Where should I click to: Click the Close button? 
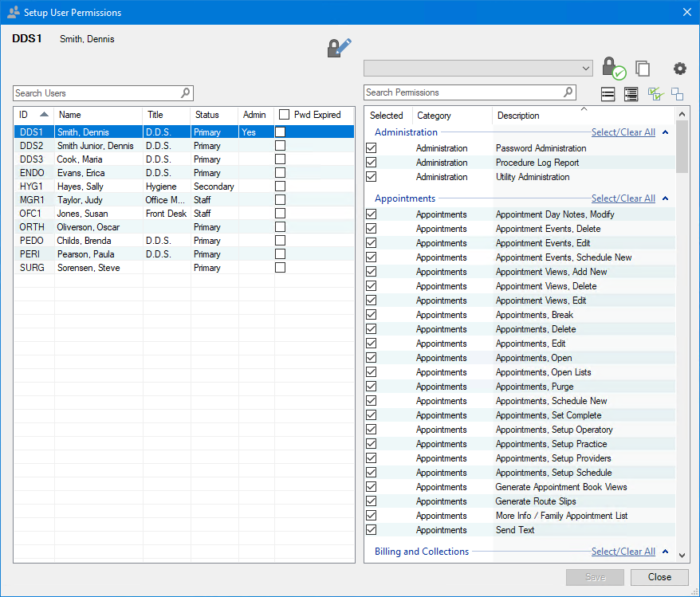659,577
